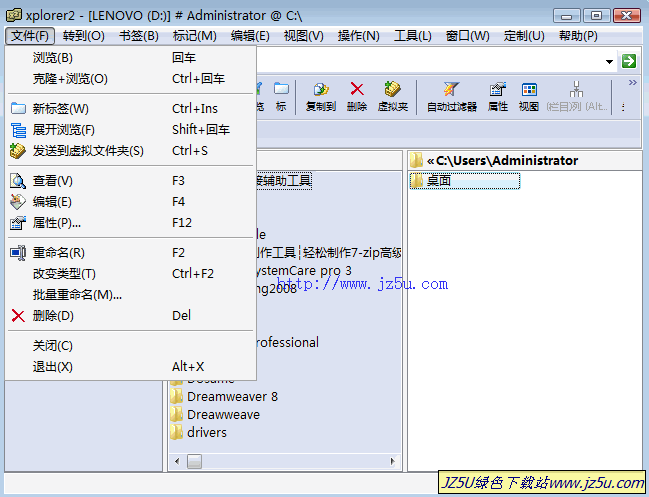The image size is (649, 497).
Task: Open the Dreamweaver 8 folder
Action: [232, 397]
